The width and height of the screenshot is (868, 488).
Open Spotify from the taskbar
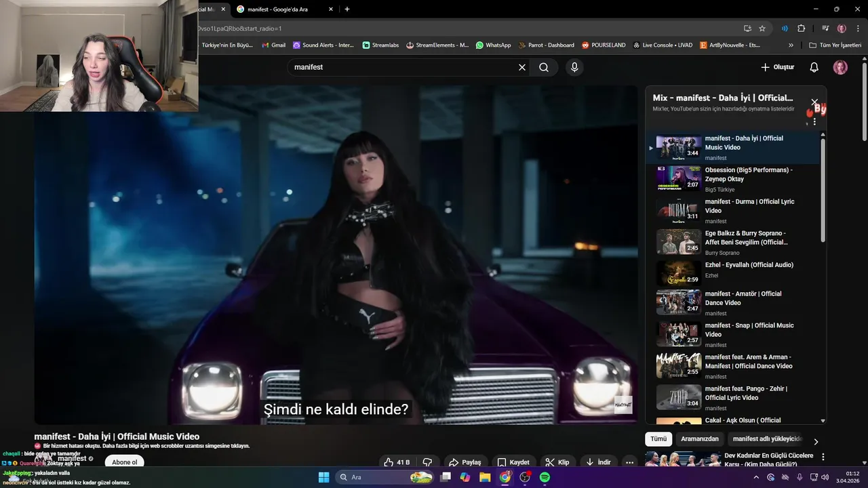coord(545,477)
